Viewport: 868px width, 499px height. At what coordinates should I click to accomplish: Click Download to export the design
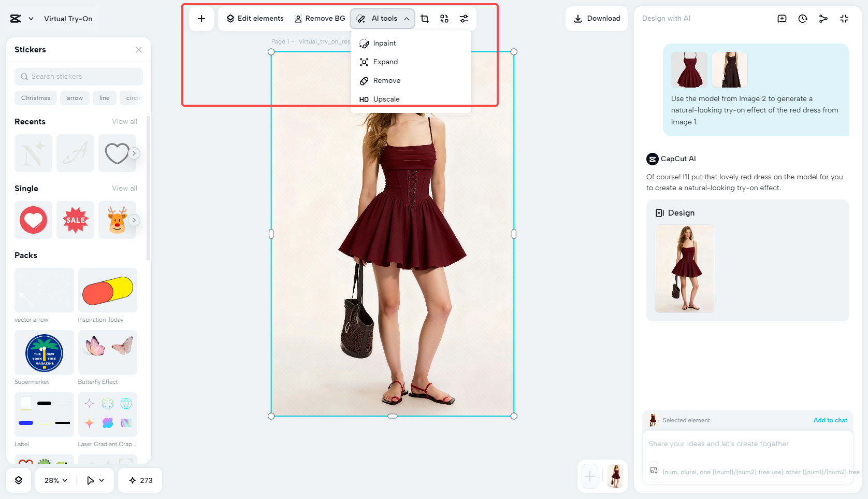596,18
